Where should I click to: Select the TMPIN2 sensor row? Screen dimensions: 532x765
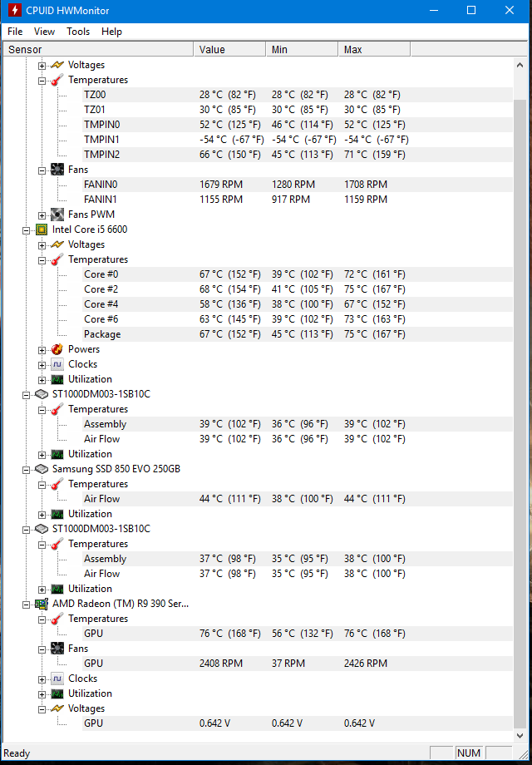point(298,155)
